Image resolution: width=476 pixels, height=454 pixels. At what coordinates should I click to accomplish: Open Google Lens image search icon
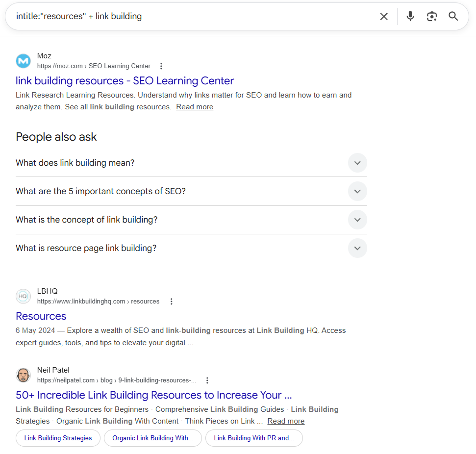[431, 16]
